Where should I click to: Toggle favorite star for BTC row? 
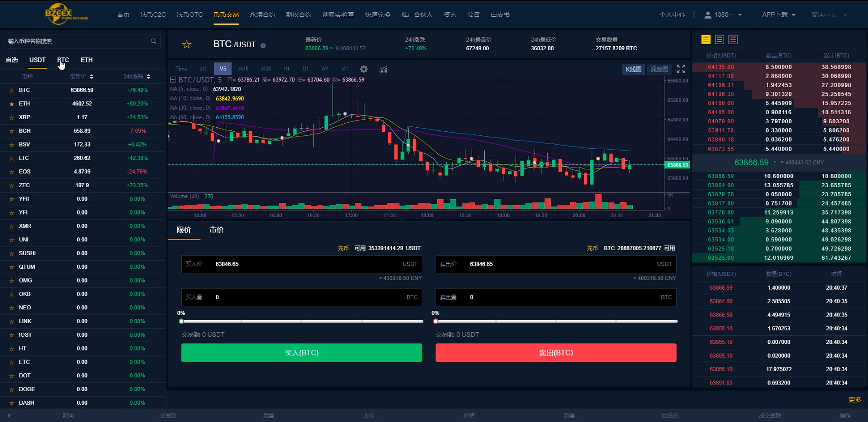12,90
